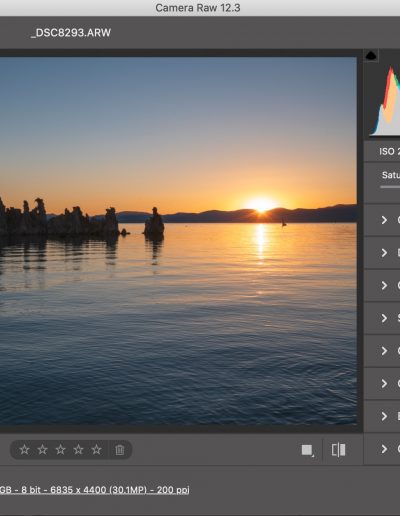Rate the photo three stars
The width and height of the screenshot is (400, 516).
pyautogui.click(x=60, y=450)
